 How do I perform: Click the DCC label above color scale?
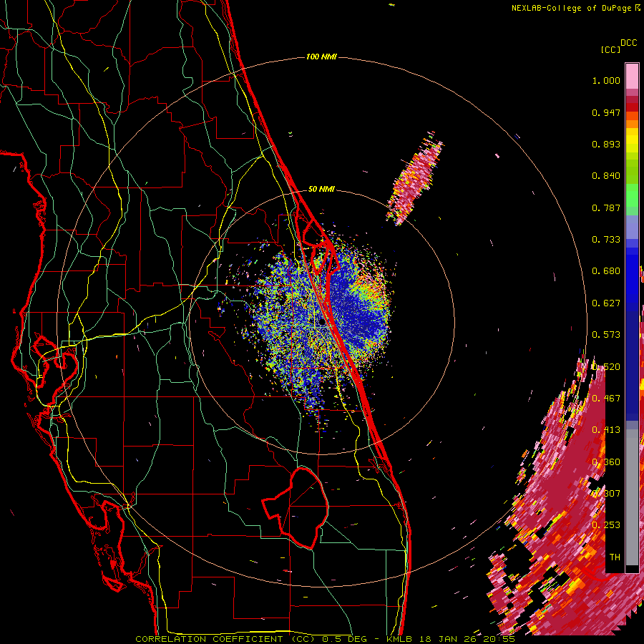(x=629, y=43)
